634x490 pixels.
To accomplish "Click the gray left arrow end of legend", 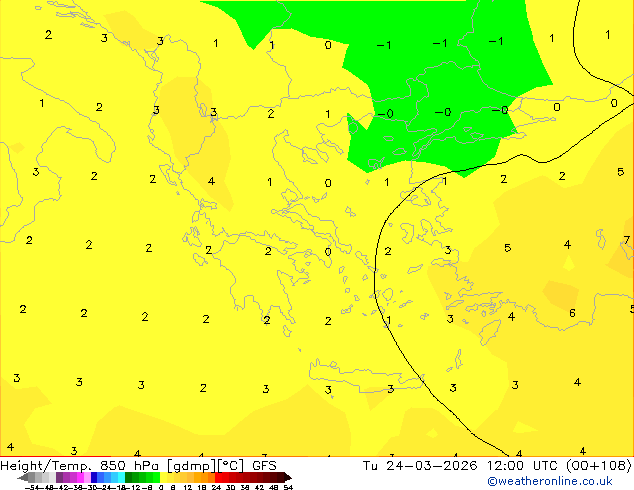I will (x=23, y=478).
